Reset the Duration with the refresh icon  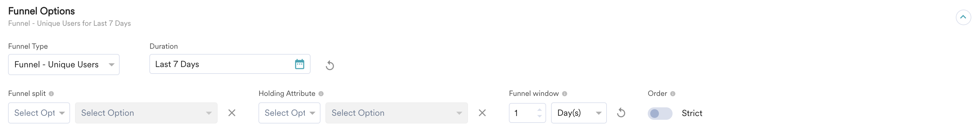330,65
